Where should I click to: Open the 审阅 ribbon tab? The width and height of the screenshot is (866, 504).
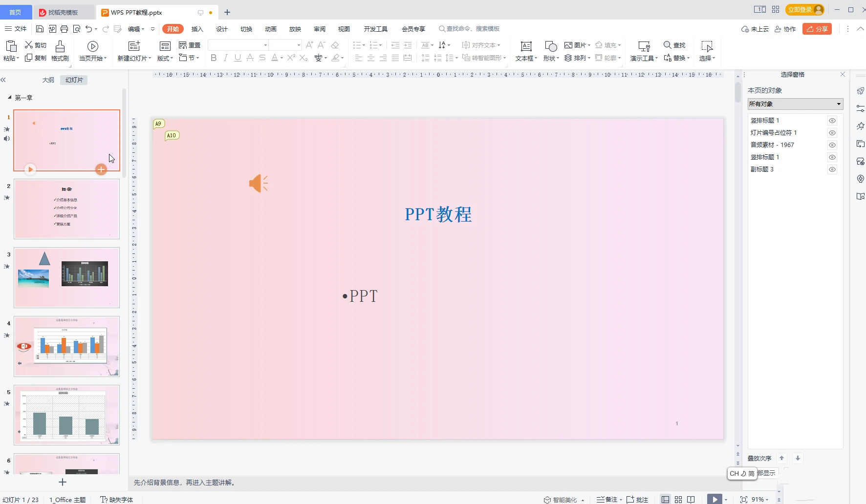319,29
